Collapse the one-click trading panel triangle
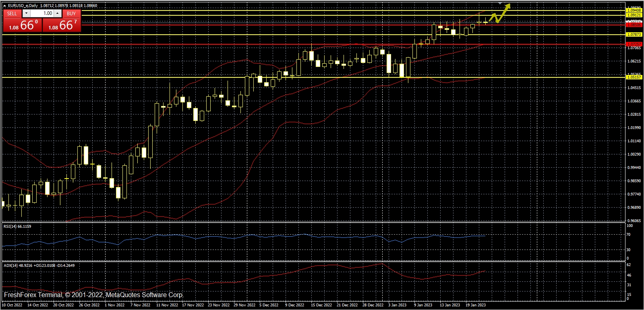Viewport: 644px width, 310px height. 5,6
